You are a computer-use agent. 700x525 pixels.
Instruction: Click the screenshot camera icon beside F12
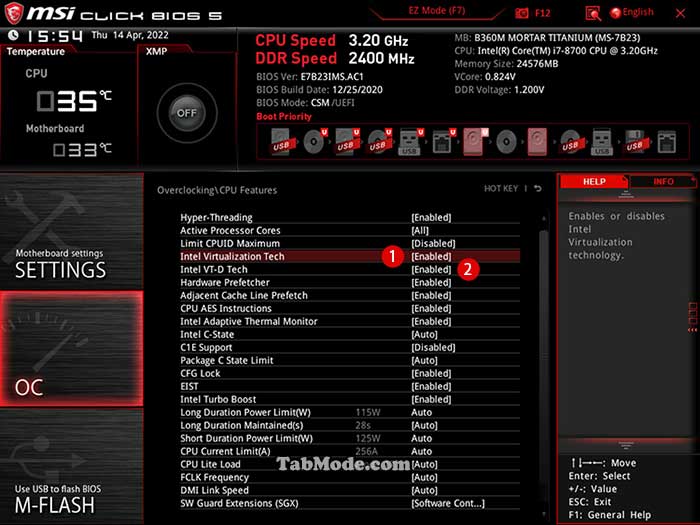pos(521,13)
